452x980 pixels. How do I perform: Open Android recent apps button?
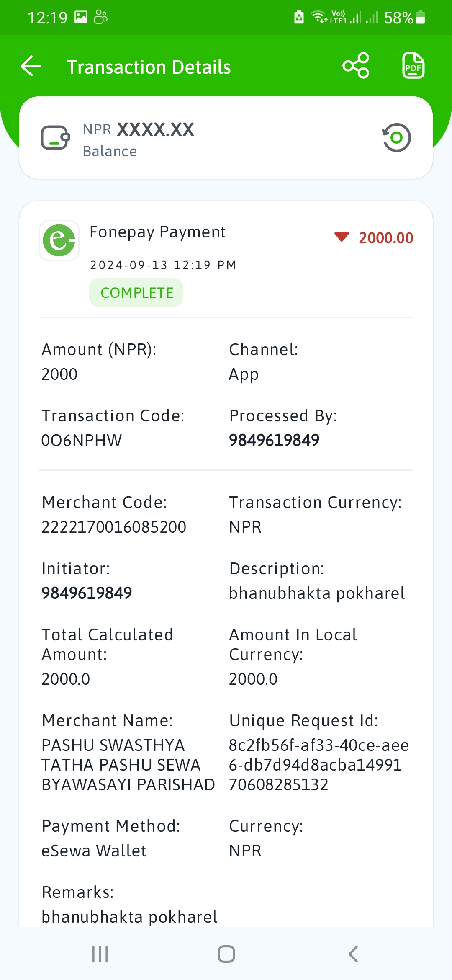click(100, 954)
